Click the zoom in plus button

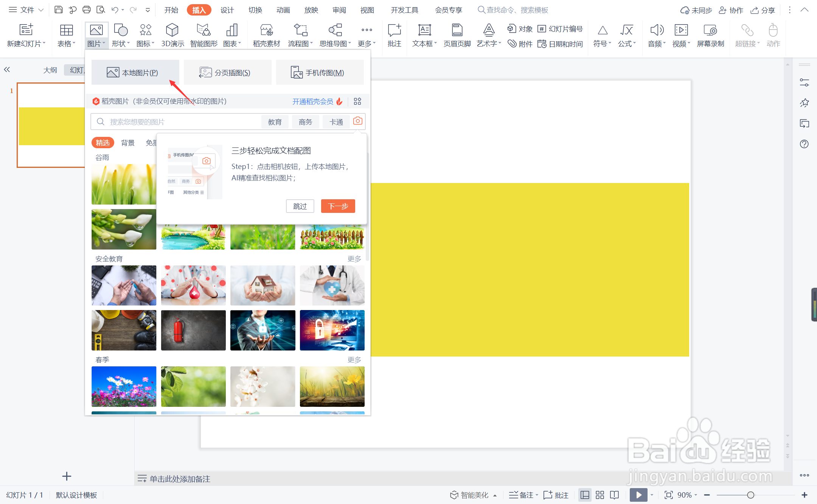pyautogui.click(x=805, y=495)
